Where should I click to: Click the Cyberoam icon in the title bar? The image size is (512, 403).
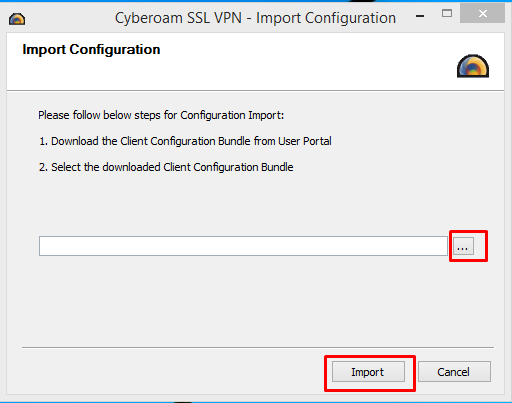coord(17,19)
